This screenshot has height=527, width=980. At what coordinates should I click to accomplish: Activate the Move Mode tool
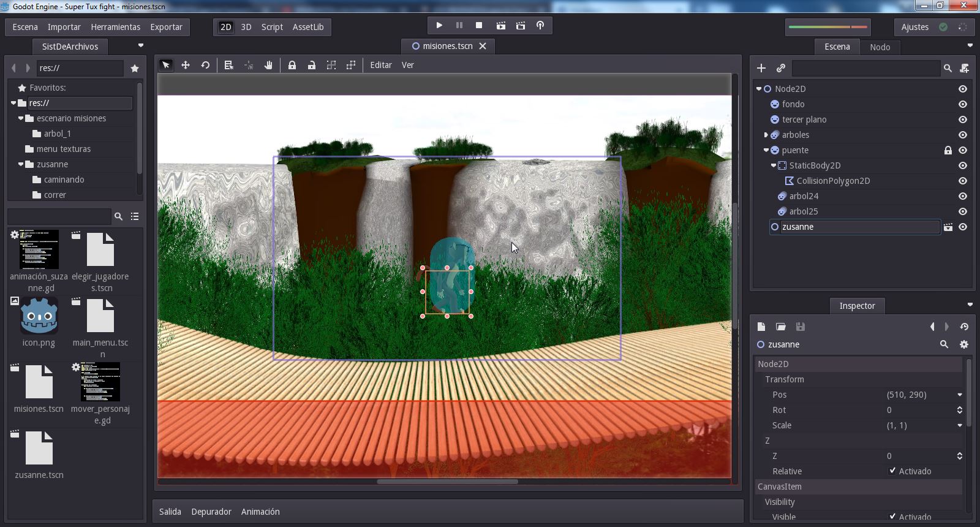(186, 65)
